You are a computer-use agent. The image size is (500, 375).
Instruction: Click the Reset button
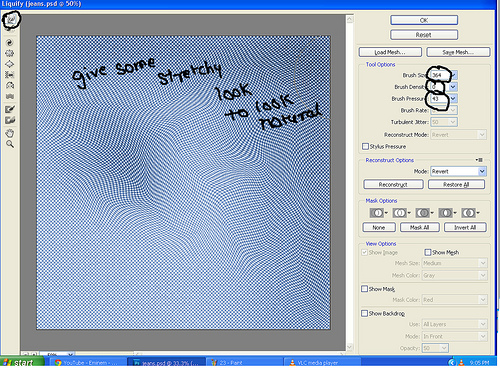coord(424,35)
